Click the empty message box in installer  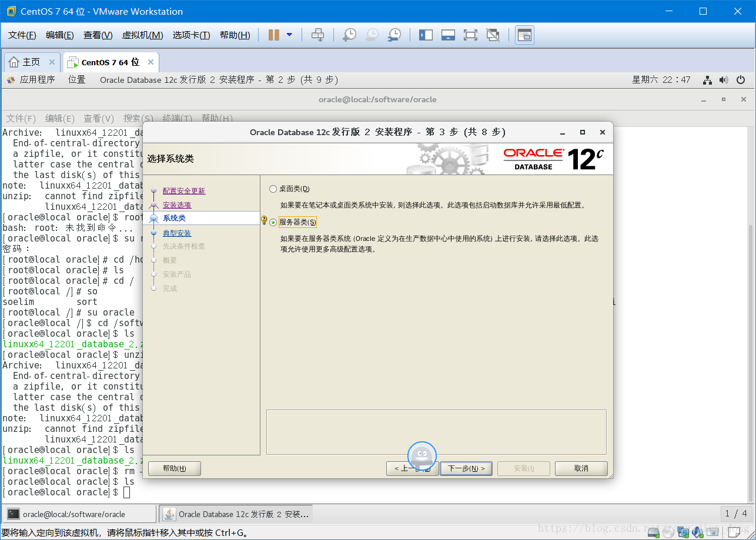tap(436, 432)
